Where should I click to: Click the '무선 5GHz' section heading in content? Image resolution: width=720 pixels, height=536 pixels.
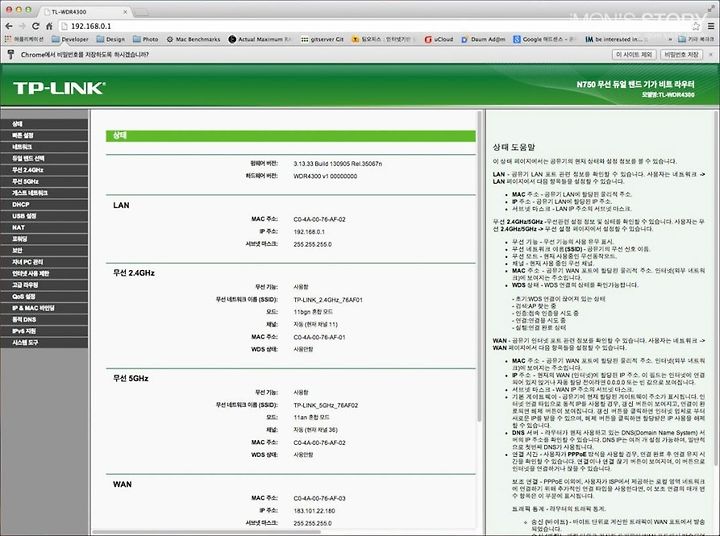tap(130, 378)
